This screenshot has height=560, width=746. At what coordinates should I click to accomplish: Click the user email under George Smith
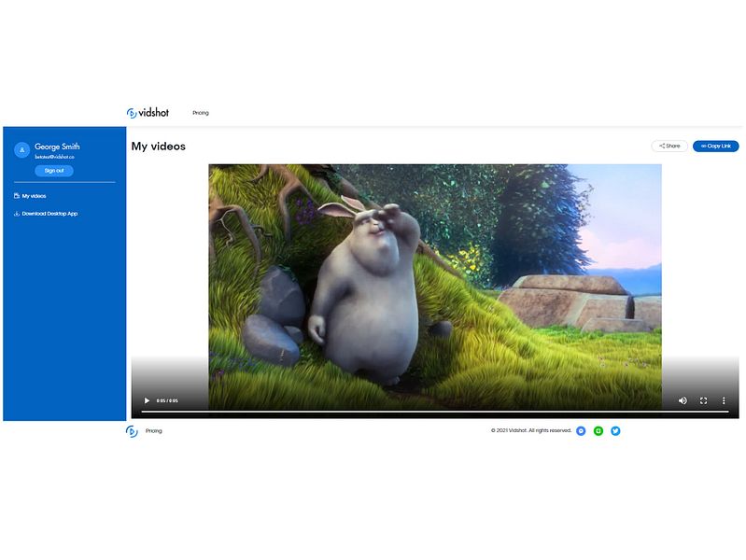tap(55, 157)
